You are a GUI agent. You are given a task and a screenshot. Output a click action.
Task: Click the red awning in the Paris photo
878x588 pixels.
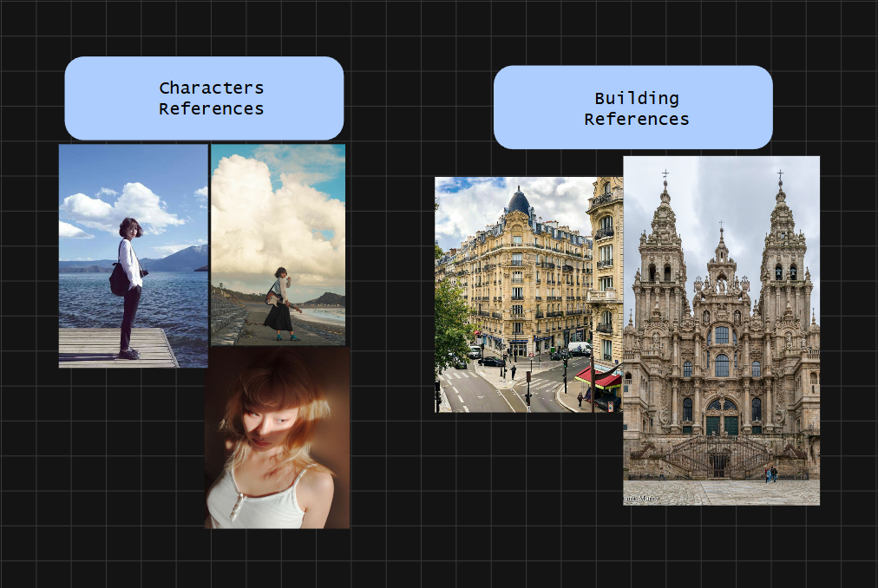(x=599, y=377)
